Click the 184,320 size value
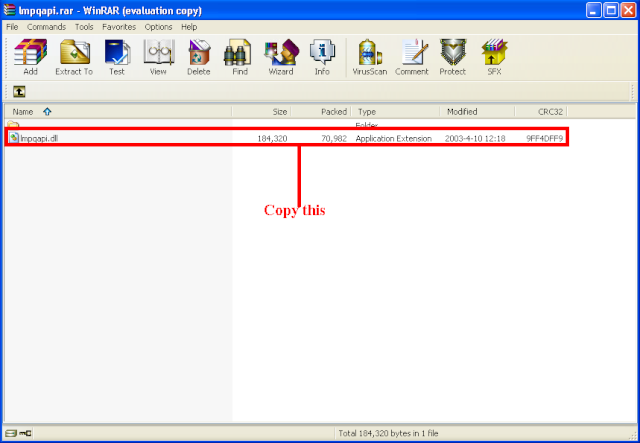 point(272,138)
